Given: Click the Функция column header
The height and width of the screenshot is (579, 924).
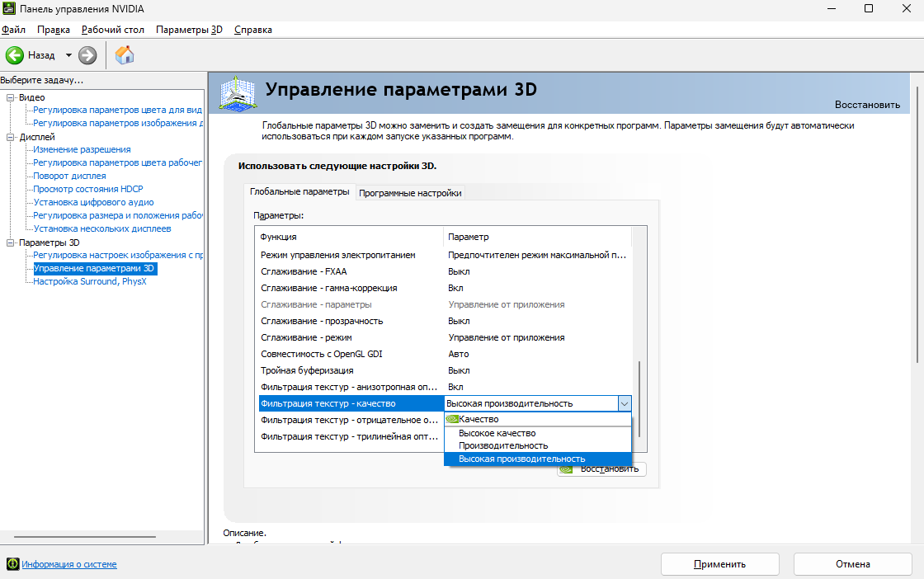Looking at the screenshot, I should click(x=350, y=237).
